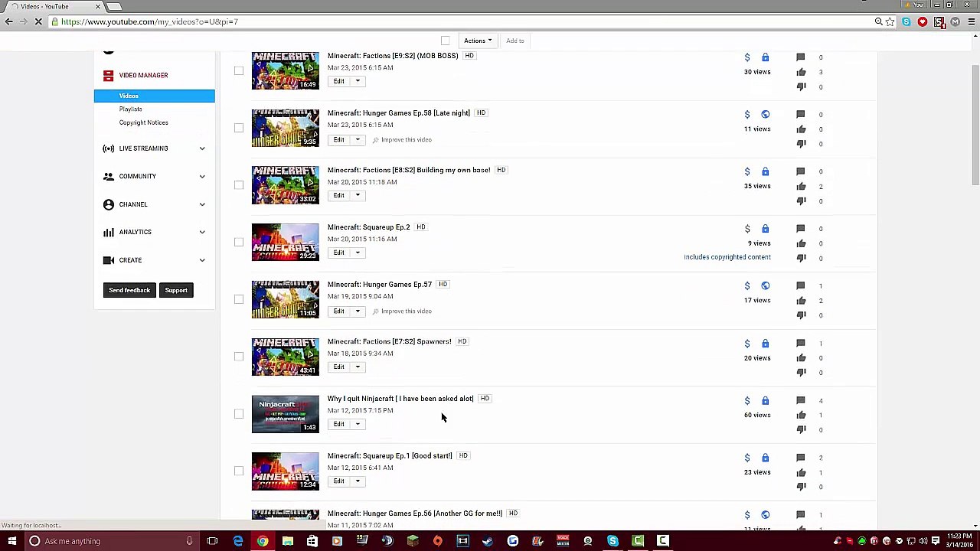Click the dollar icon for Hunger Games Ep.57
Viewport: 980px width, 551px height.
[x=747, y=285]
